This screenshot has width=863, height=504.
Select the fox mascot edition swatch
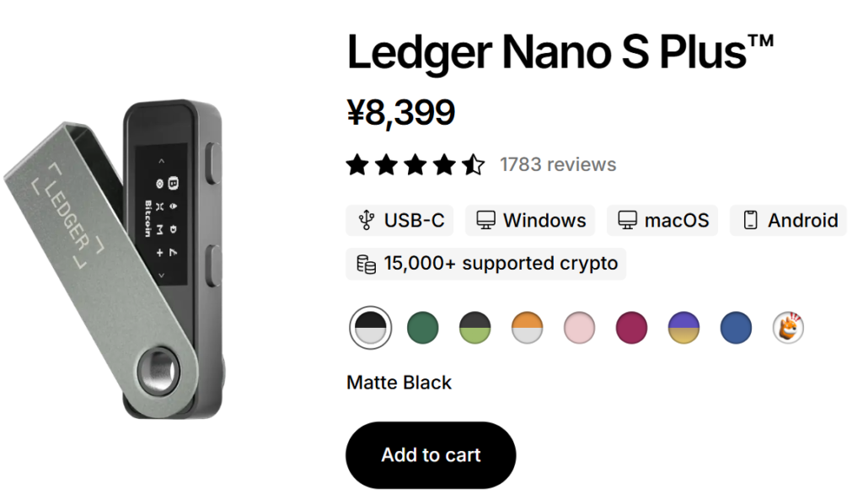(x=789, y=327)
